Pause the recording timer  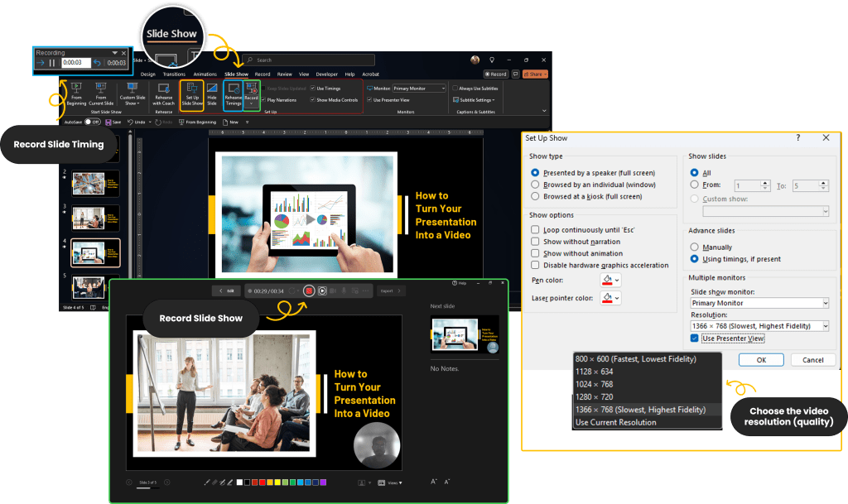(52, 63)
